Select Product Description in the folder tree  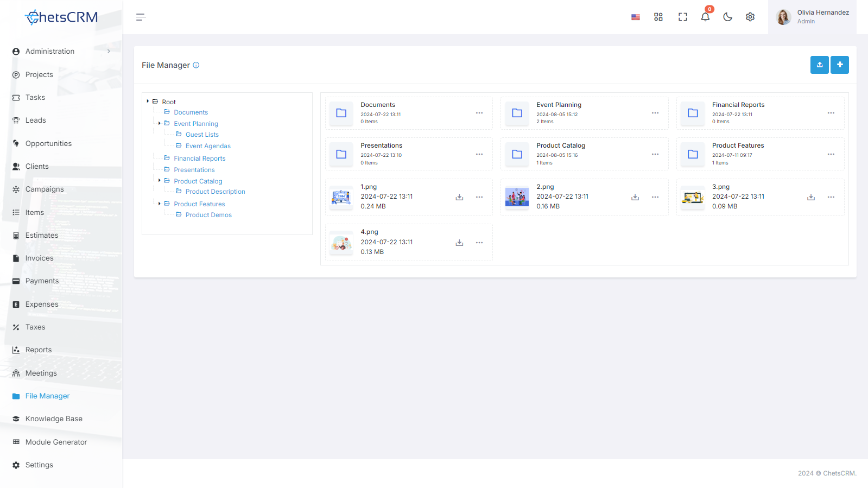tap(215, 192)
